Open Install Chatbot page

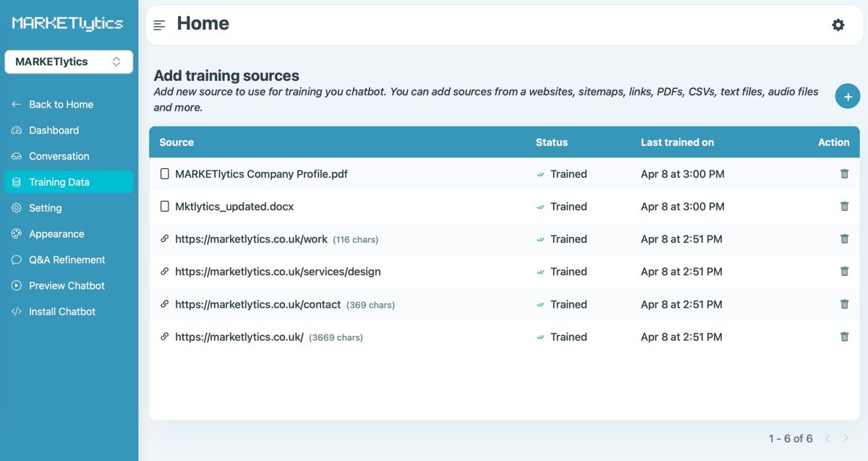point(69,312)
